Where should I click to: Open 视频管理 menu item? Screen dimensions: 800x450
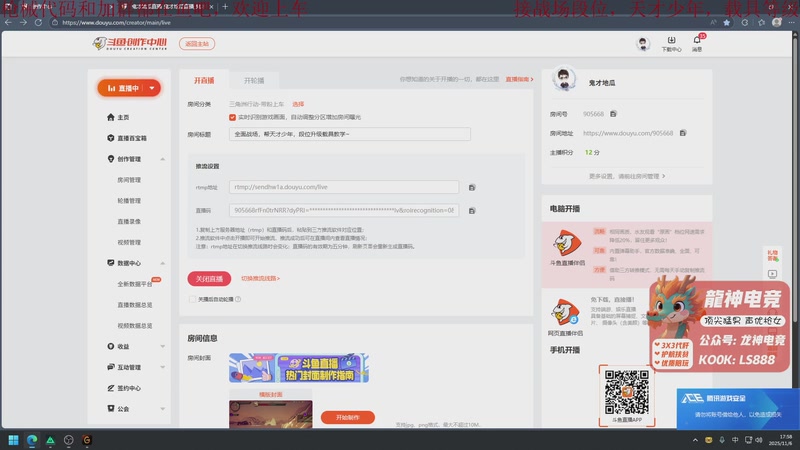pos(129,242)
